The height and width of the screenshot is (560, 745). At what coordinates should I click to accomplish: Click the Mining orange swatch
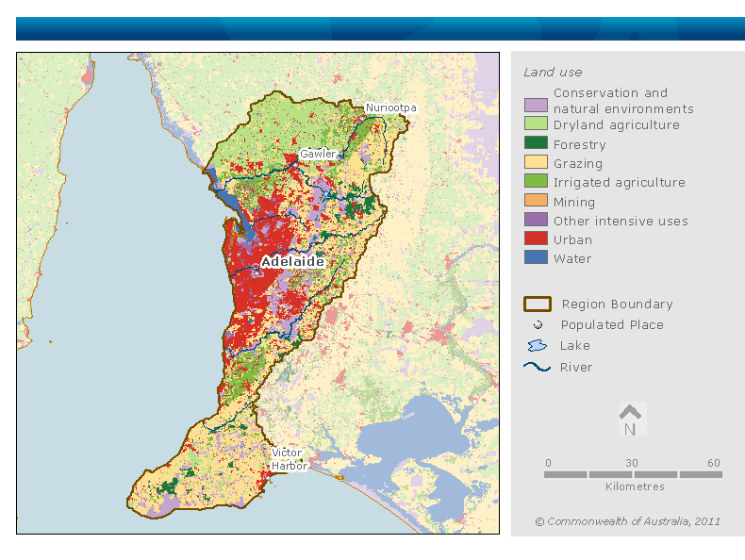point(536,200)
